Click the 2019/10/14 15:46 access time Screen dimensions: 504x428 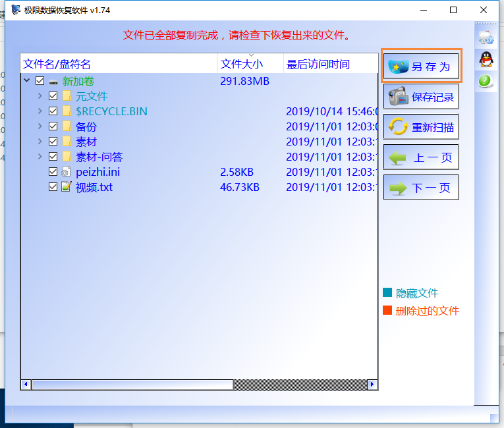331,111
